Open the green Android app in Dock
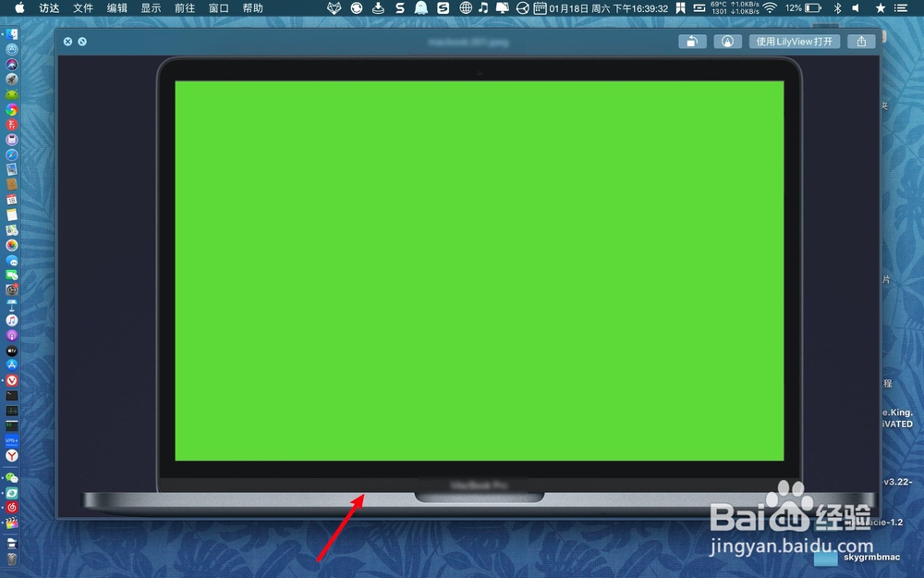Screen dimensions: 924x578 [x=12, y=94]
